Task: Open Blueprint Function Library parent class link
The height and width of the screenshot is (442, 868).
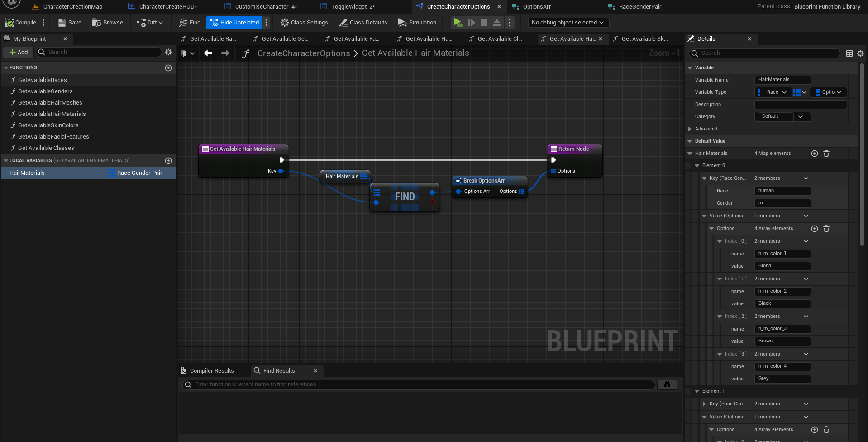Action: pos(827,7)
